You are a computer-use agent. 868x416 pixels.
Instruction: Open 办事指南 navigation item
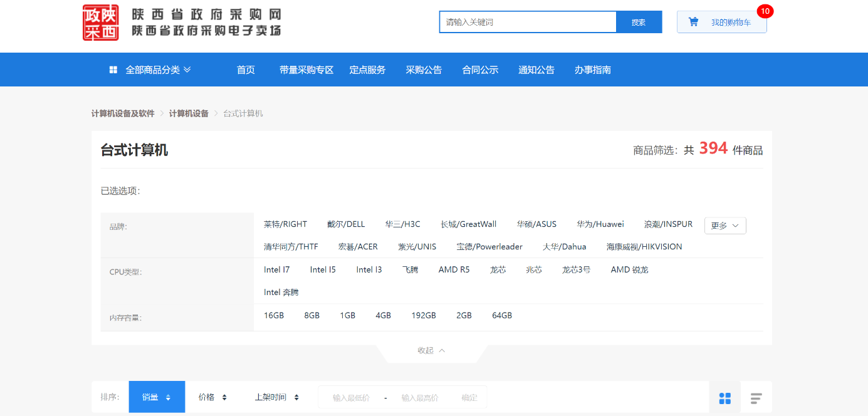593,70
